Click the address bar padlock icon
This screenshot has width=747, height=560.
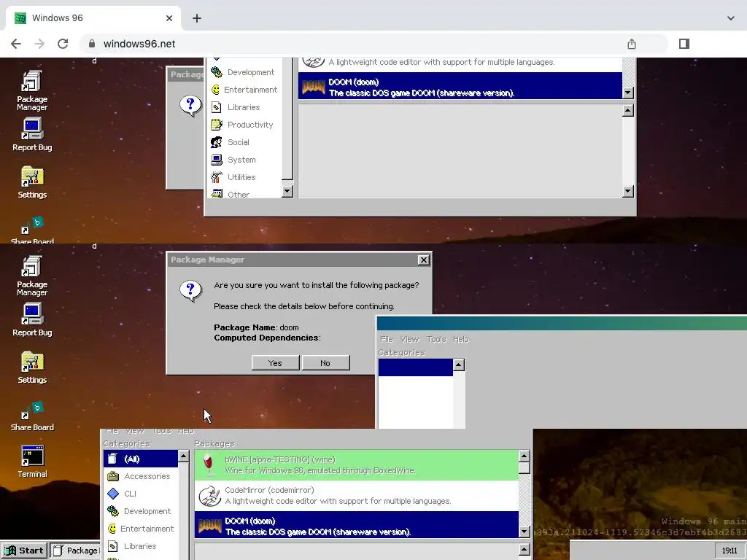tap(92, 44)
